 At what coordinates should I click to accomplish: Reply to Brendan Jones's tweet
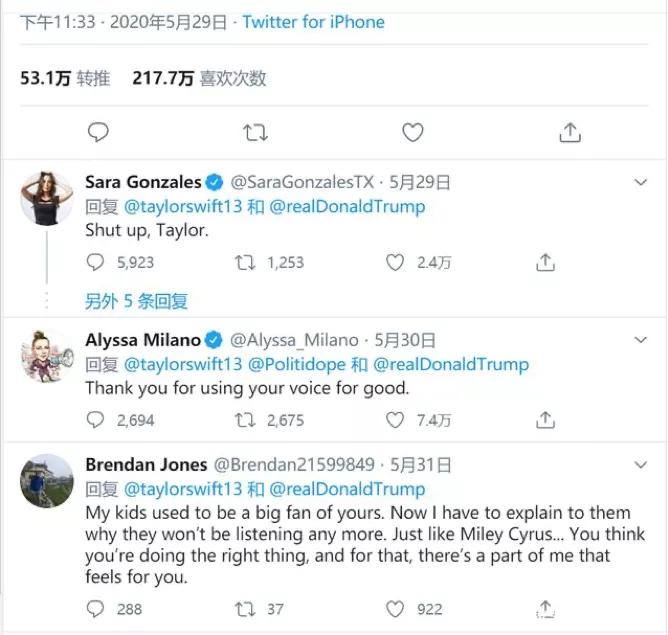[96, 608]
